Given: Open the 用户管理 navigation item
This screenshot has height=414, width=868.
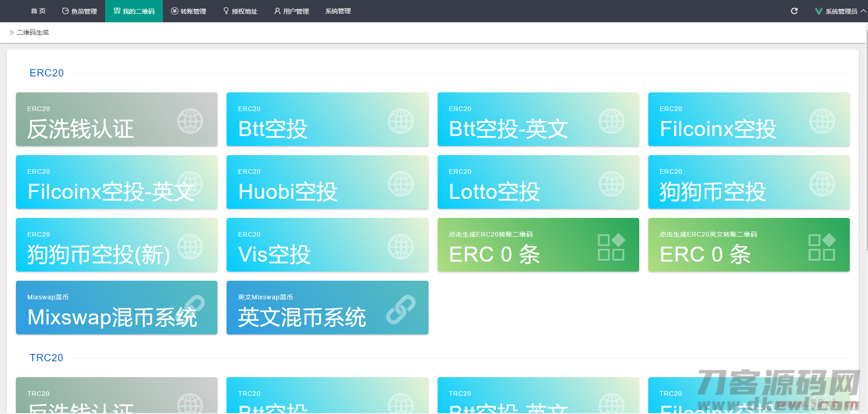Looking at the screenshot, I should point(292,11).
